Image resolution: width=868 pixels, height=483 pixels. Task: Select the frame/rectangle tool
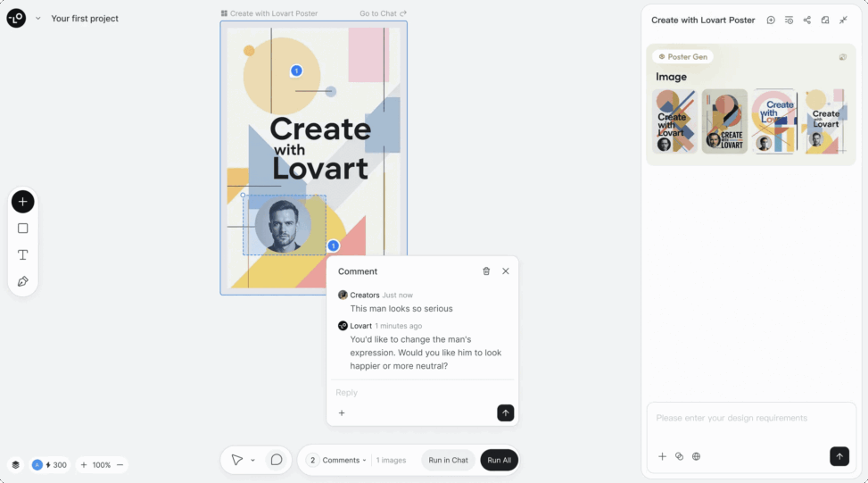click(22, 229)
